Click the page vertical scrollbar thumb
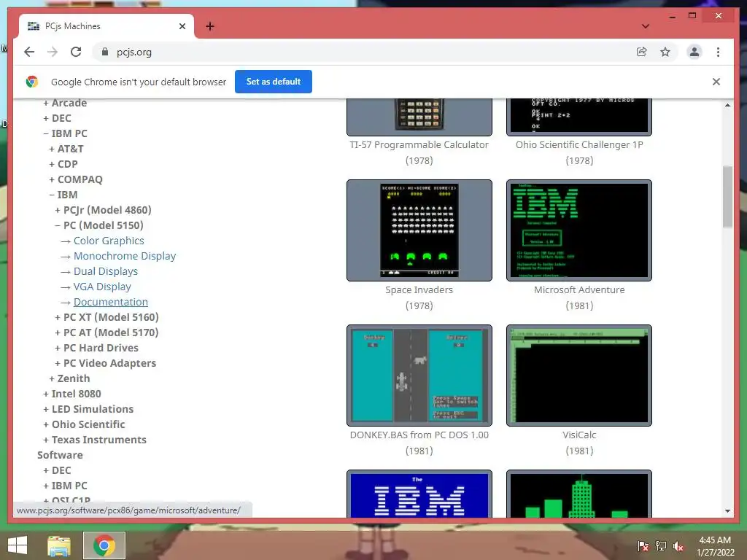The image size is (747, 560). [x=727, y=196]
